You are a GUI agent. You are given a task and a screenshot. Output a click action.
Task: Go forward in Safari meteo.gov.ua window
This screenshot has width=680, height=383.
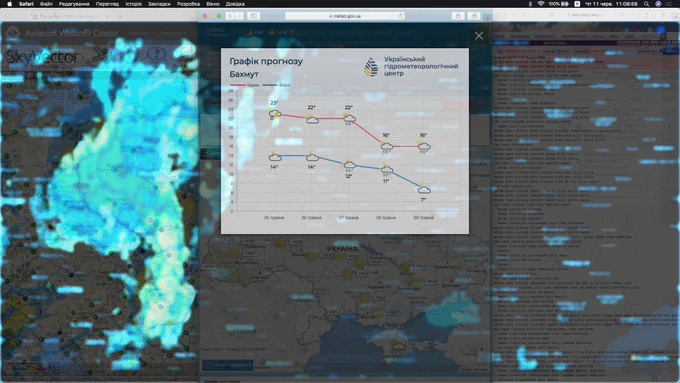tap(239, 16)
